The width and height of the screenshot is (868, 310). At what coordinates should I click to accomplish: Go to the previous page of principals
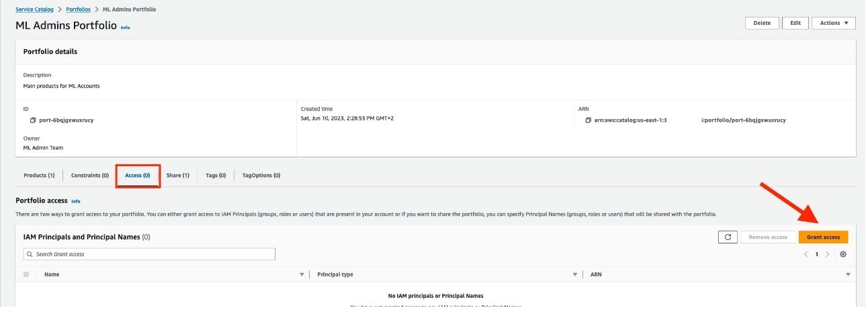(x=806, y=254)
